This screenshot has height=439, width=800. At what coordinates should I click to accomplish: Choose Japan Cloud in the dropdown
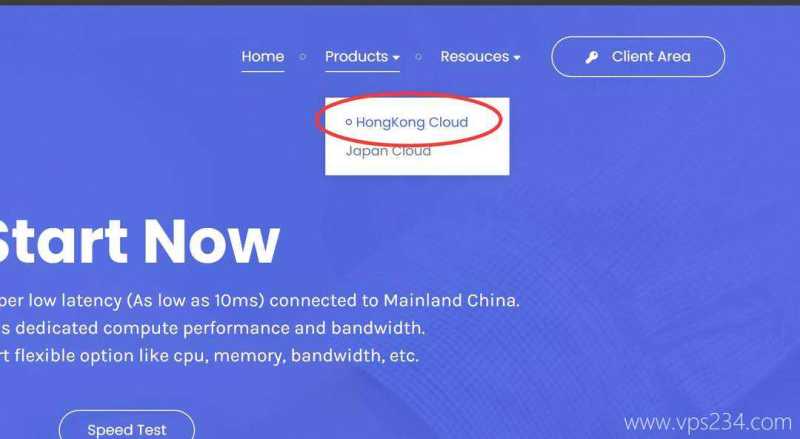click(388, 151)
